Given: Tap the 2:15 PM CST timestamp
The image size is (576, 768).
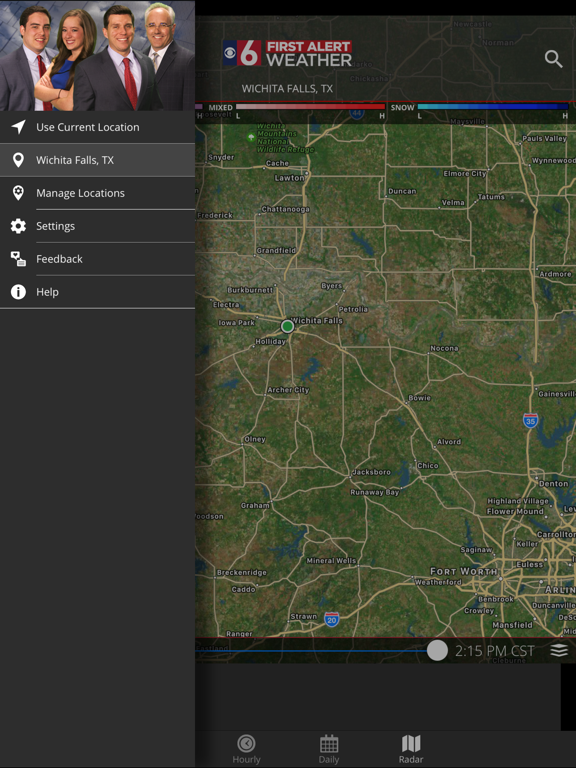Looking at the screenshot, I should pos(494,650).
